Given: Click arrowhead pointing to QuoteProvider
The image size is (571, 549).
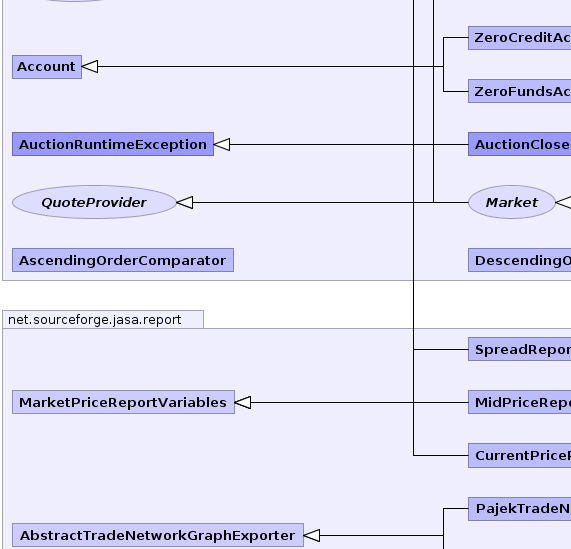Looking at the screenshot, I should click(185, 202).
